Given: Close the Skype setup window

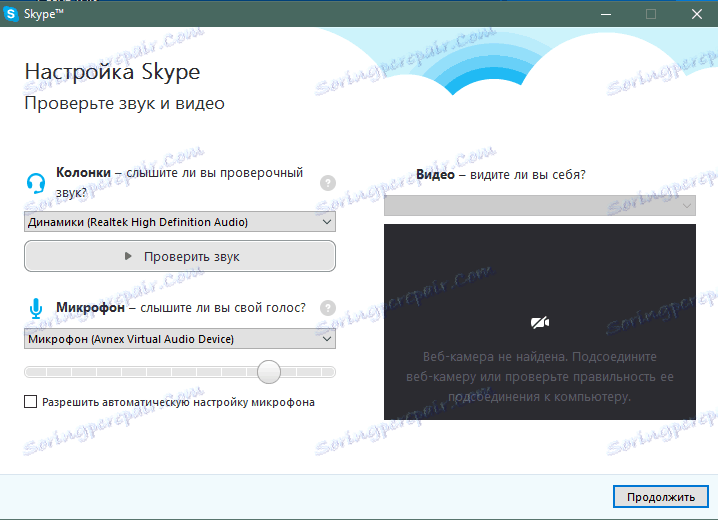Looking at the screenshot, I should tap(696, 14).
